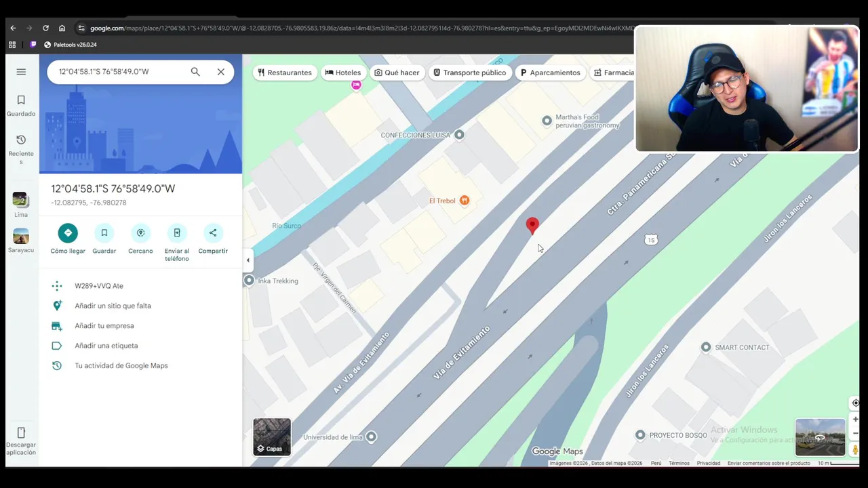Open the apps grid in bookmarks bar
This screenshot has height=488, width=868.
[x=12, y=45]
